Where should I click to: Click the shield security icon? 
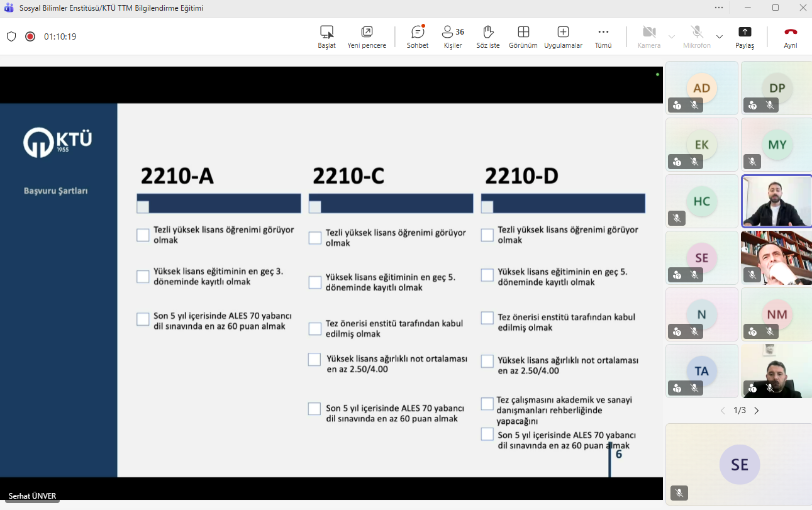(11, 36)
